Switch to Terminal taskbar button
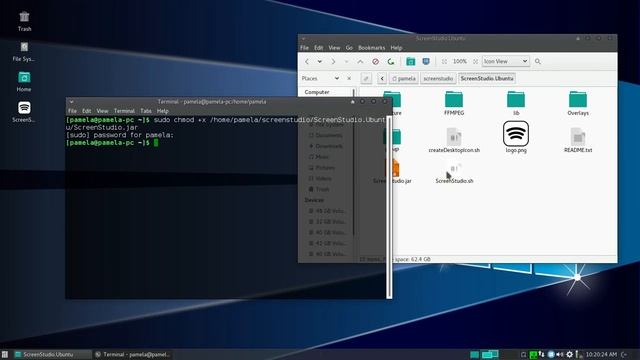This screenshot has height=360, width=640. (x=133, y=354)
